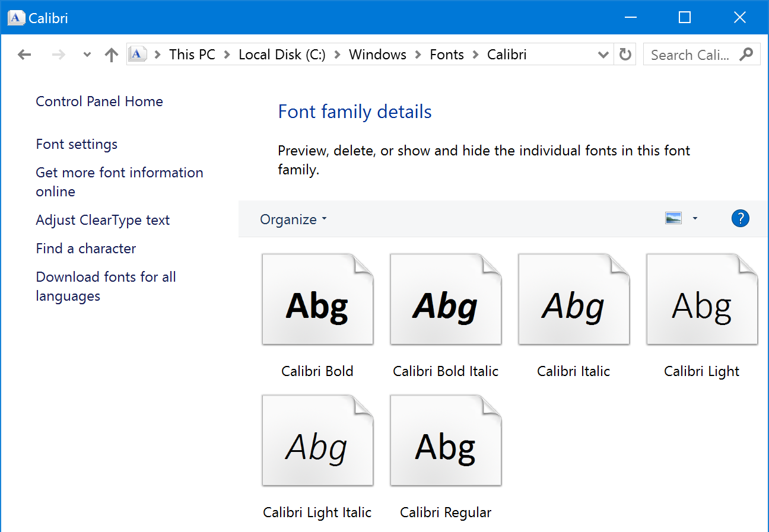Select the Calibri Bold font thumbnail
Image resolution: width=769 pixels, height=532 pixels.
[x=317, y=300]
